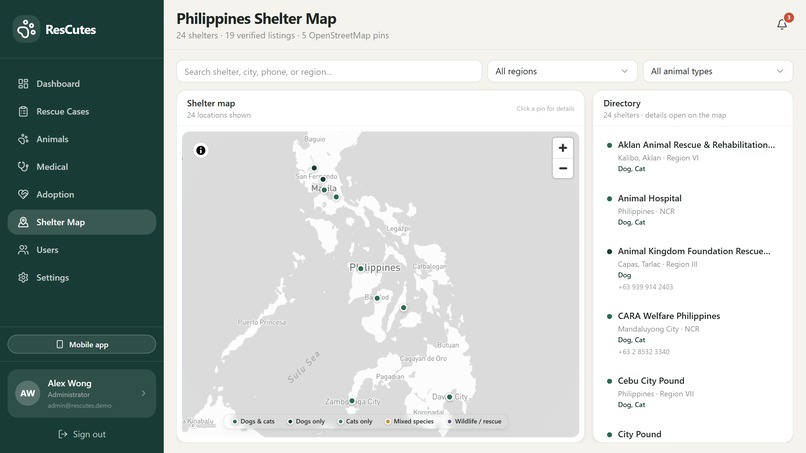Click the Sign out link
This screenshot has width=806, height=453.
coord(82,434)
